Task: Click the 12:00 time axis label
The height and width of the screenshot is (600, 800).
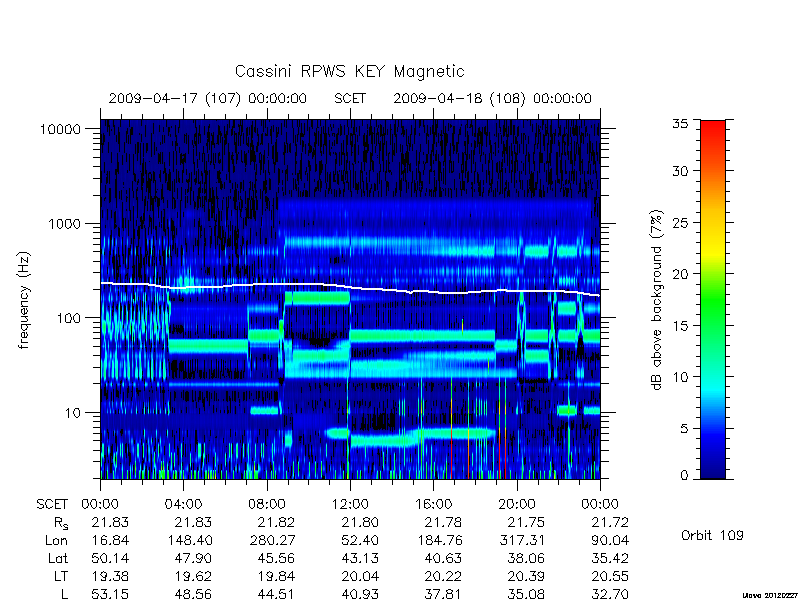Action: 350,505
